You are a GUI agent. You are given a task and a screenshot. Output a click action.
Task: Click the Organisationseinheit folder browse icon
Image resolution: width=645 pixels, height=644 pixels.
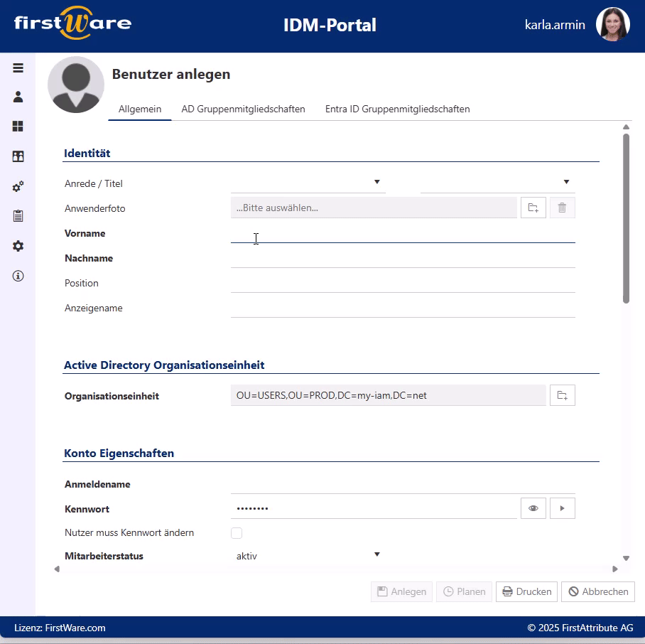[x=562, y=395]
